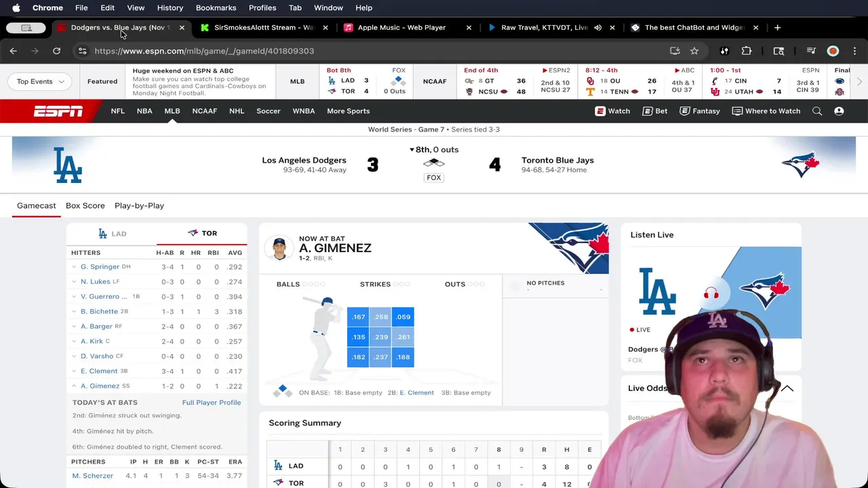This screenshot has width=868, height=488.
Task: Expand N. Lukes hitter row
Action: coord(74,282)
